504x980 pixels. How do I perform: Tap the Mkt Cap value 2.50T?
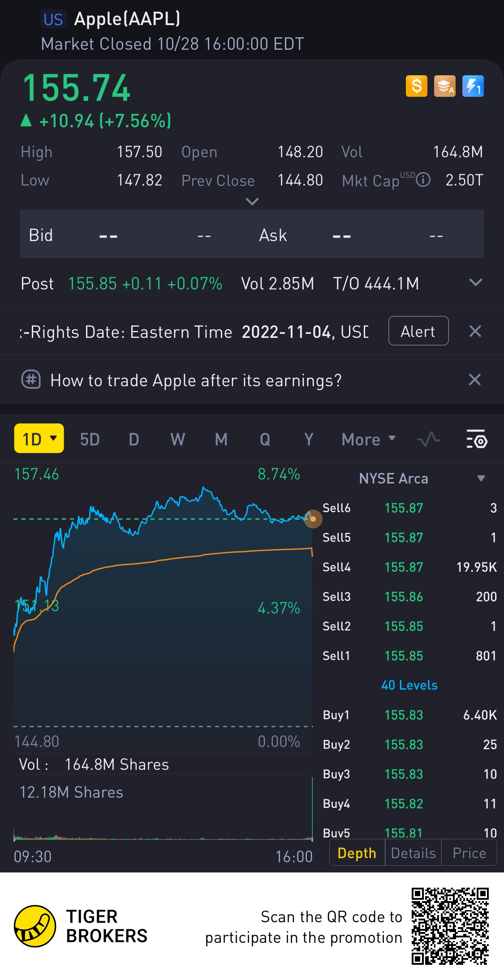pos(464,180)
